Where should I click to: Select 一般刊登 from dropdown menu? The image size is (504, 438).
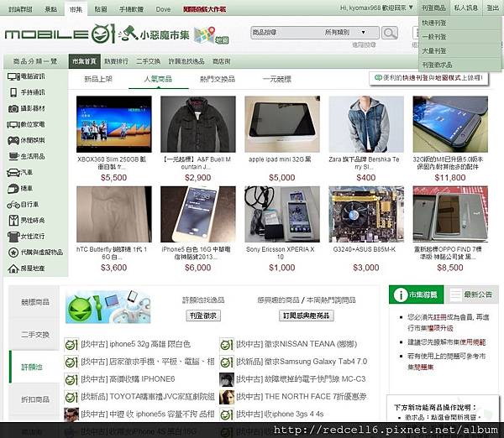[434, 37]
